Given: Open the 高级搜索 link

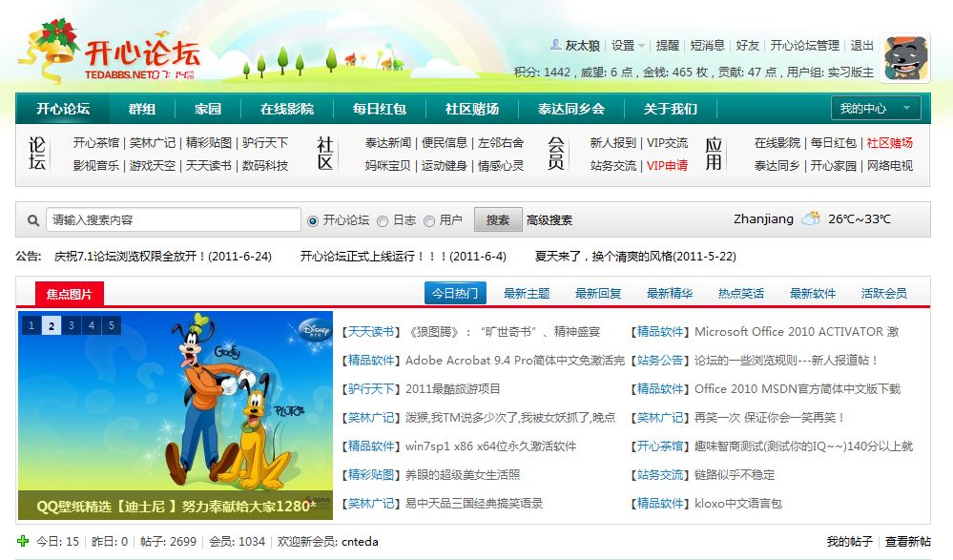Looking at the screenshot, I should point(549,220).
